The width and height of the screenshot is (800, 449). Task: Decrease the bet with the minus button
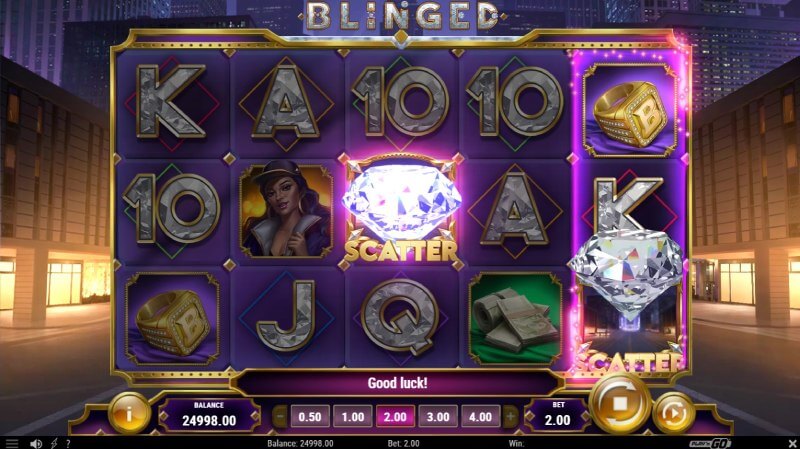pyautogui.click(x=279, y=417)
